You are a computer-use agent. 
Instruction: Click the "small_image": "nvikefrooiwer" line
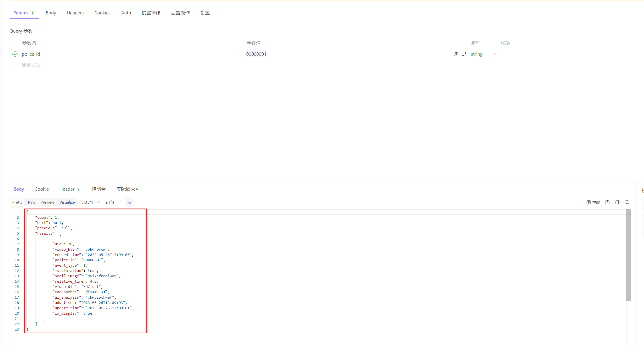click(86, 276)
